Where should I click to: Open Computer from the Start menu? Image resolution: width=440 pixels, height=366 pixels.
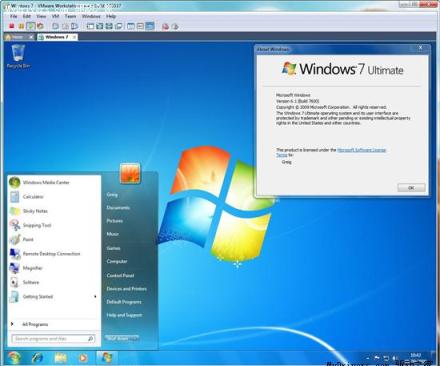(117, 261)
